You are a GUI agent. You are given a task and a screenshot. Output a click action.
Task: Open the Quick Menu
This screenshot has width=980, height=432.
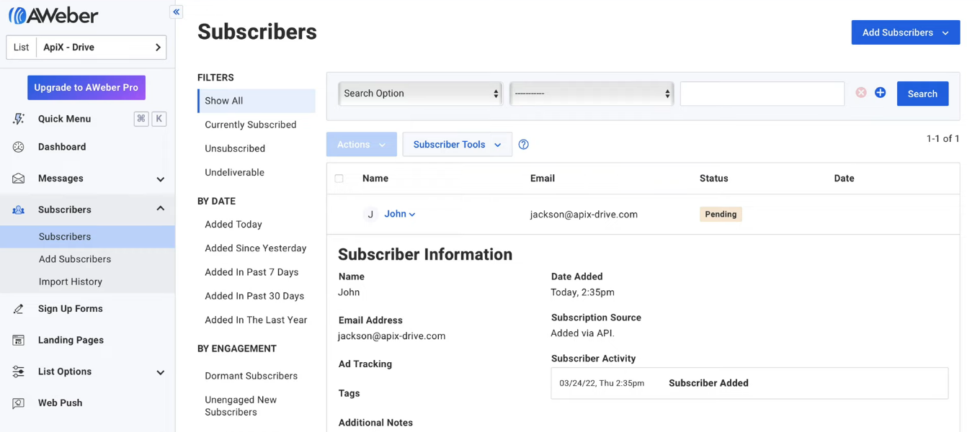pyautogui.click(x=19, y=118)
